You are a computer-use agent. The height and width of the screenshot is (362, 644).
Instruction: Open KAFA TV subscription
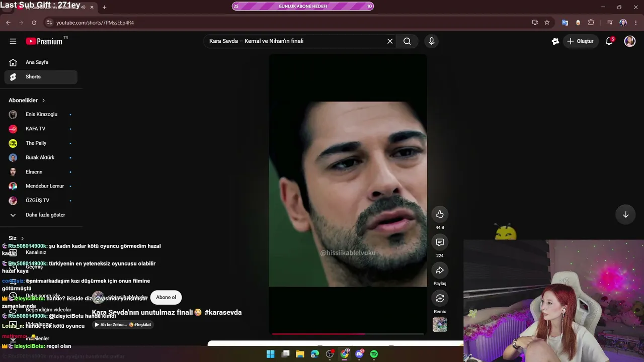point(41,129)
